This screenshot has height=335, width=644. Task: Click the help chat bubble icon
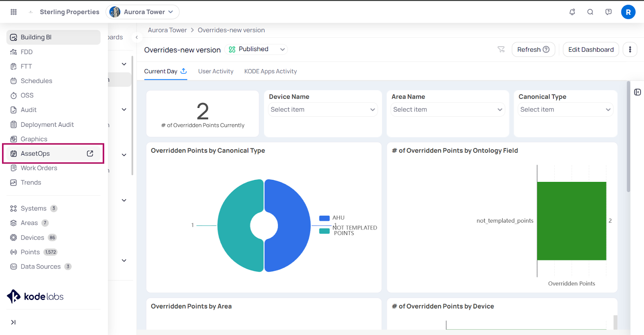click(608, 12)
